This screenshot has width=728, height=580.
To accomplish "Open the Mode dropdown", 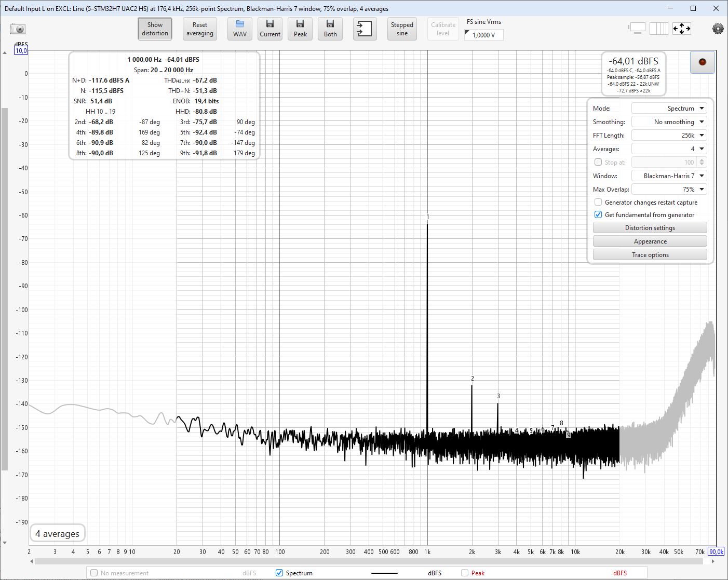I will 669,109.
